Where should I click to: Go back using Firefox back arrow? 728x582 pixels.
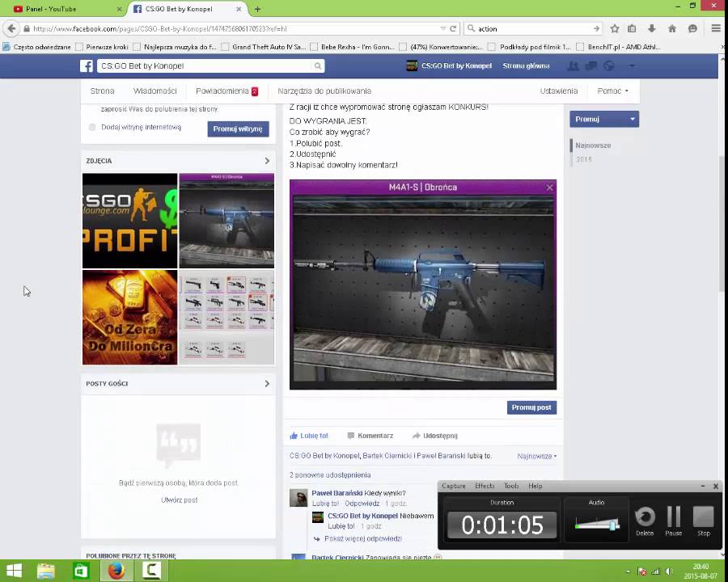[x=11, y=28]
